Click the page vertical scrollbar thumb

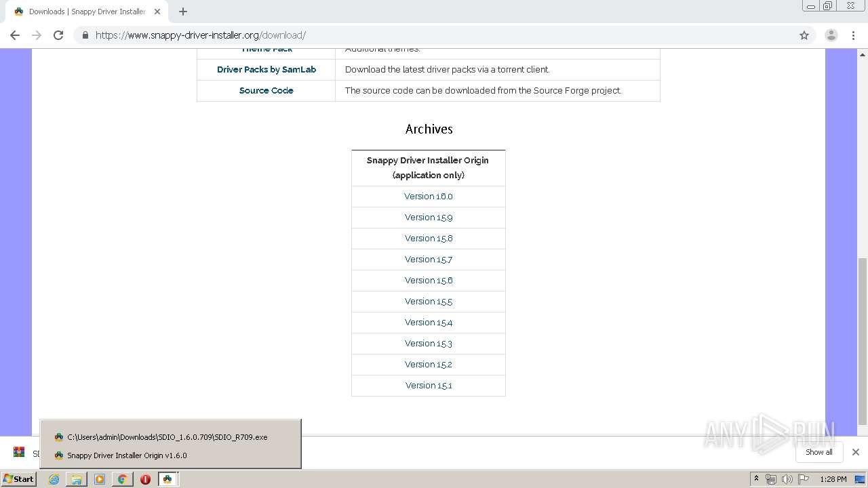(x=863, y=341)
